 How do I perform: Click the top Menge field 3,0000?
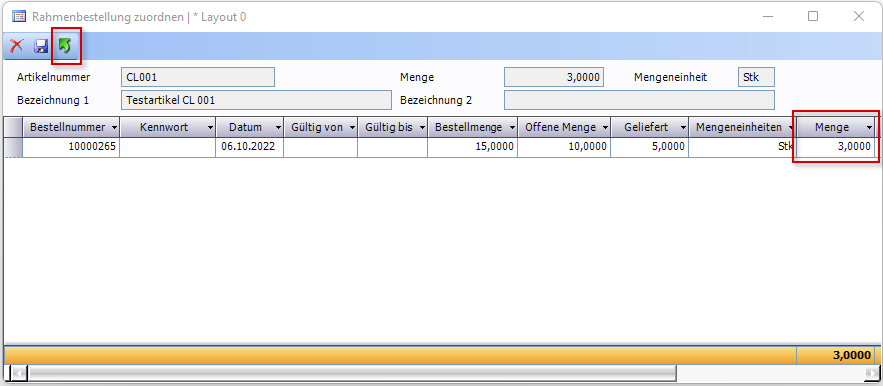tap(554, 77)
